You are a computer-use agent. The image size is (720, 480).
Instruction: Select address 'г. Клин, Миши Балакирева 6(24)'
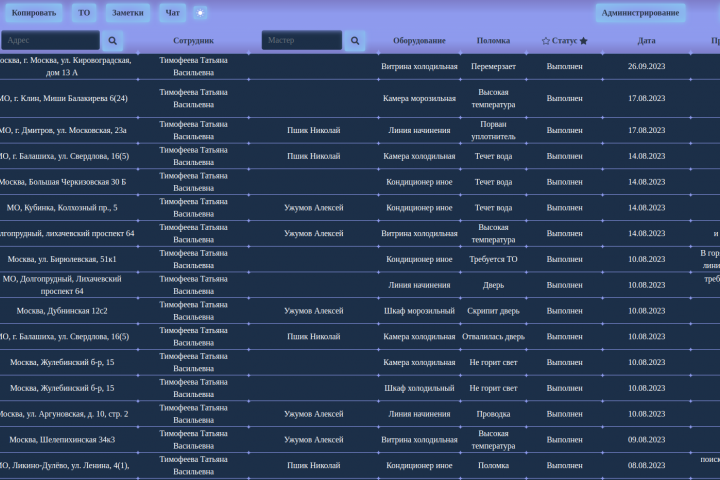(63, 98)
